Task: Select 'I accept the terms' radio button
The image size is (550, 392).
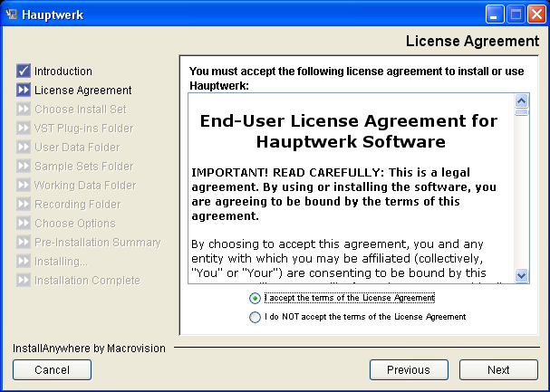Action: tap(255, 298)
